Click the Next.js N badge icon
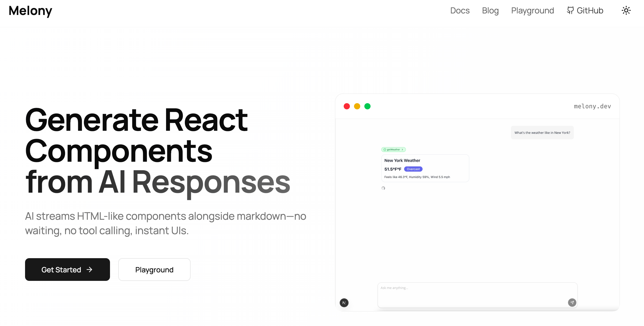The height and width of the screenshot is (326, 644). (x=344, y=303)
